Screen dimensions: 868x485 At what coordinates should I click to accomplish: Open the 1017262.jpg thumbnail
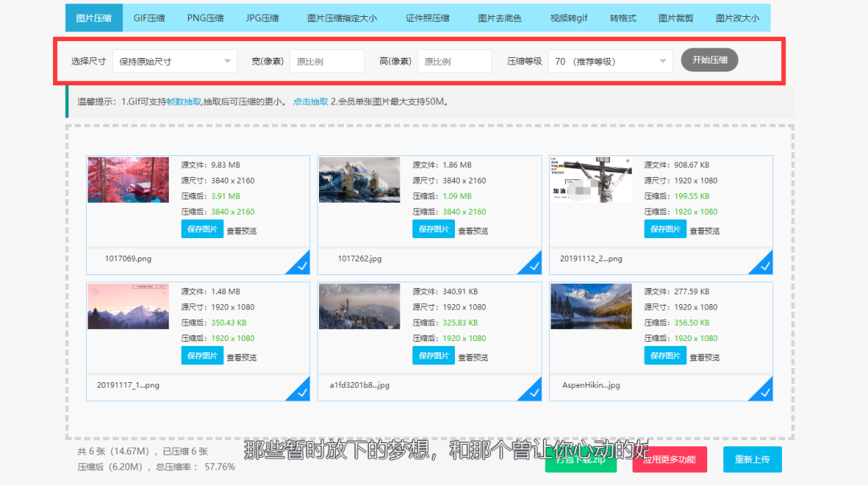[x=359, y=179]
